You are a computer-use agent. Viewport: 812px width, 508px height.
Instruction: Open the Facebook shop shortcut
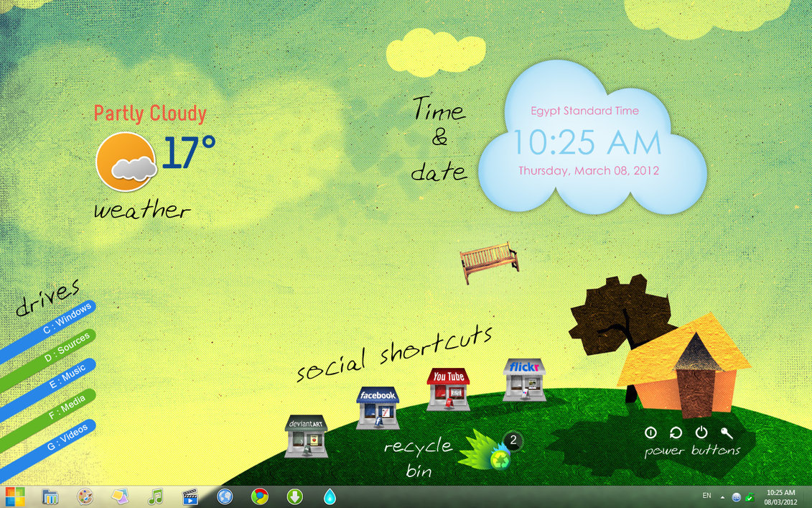(x=378, y=407)
